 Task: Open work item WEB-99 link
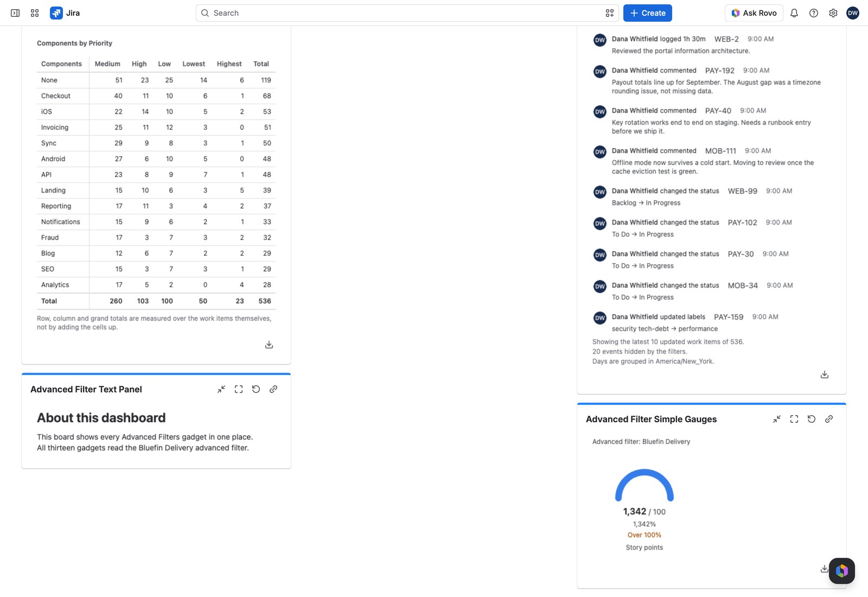tap(743, 191)
